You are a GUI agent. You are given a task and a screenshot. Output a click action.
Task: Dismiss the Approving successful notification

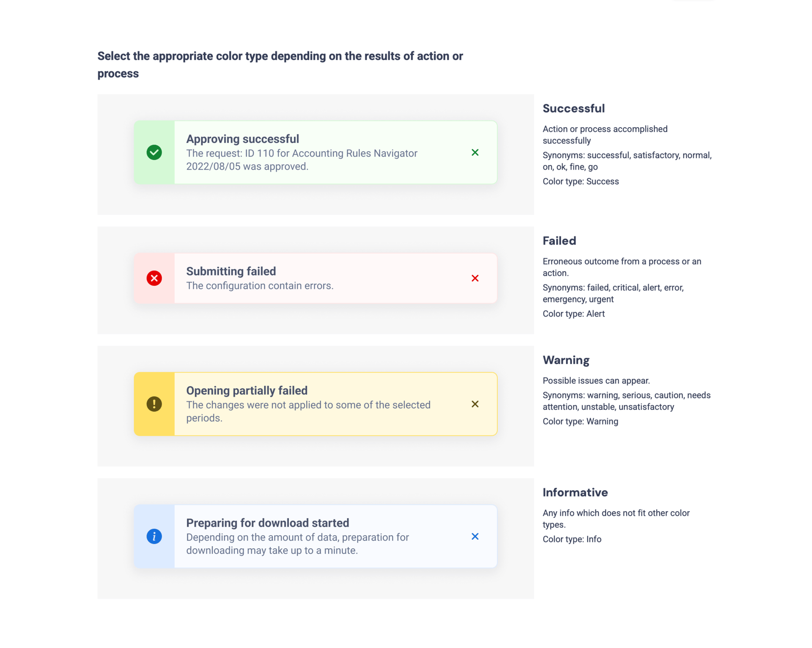[475, 152]
